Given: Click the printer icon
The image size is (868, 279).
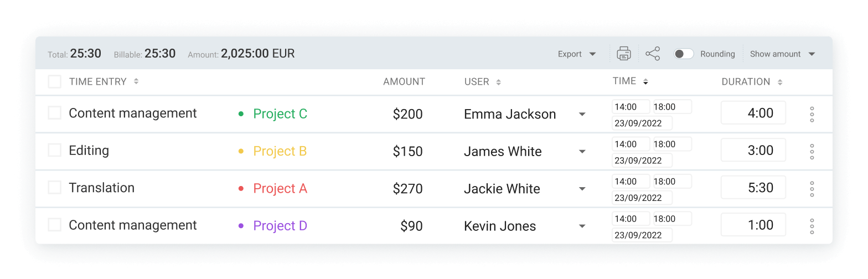Looking at the screenshot, I should click(624, 54).
